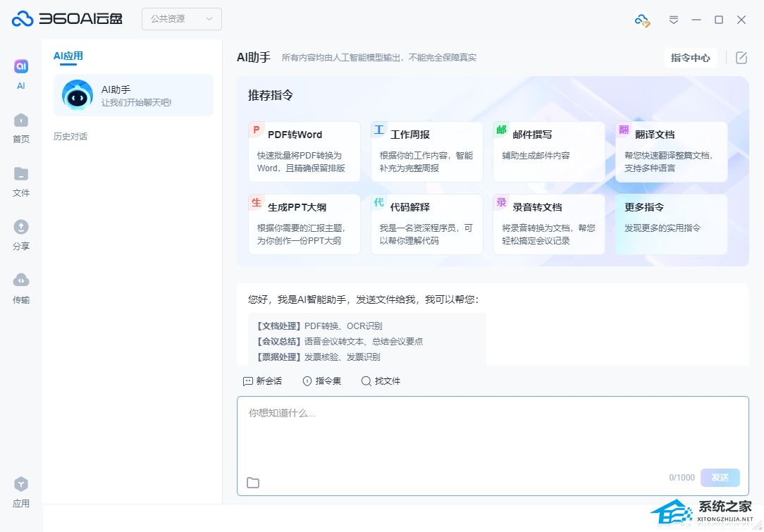Open 分享 share section in sidebar
The height and width of the screenshot is (532, 764).
(21, 235)
